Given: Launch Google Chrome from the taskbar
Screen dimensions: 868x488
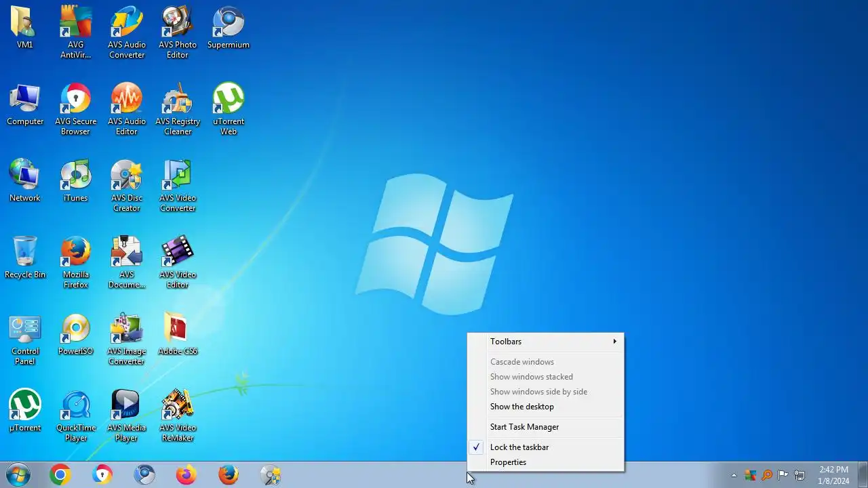Looking at the screenshot, I should click(x=60, y=475).
